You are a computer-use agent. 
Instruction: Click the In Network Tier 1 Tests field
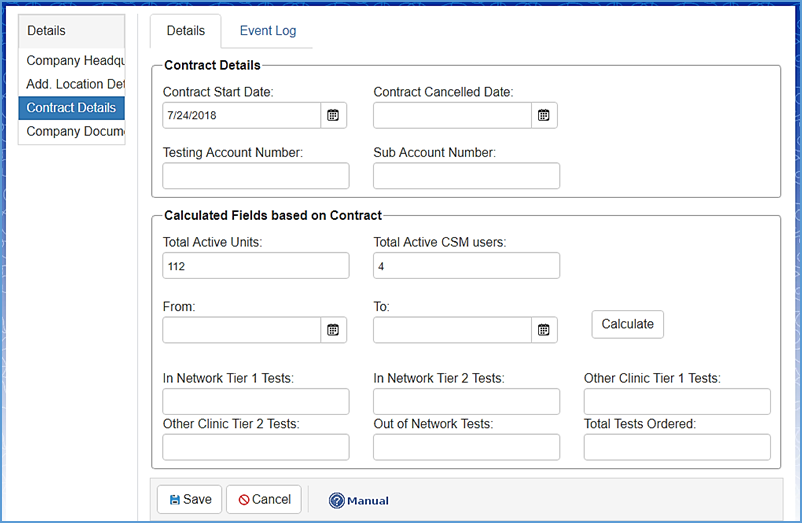255,402
